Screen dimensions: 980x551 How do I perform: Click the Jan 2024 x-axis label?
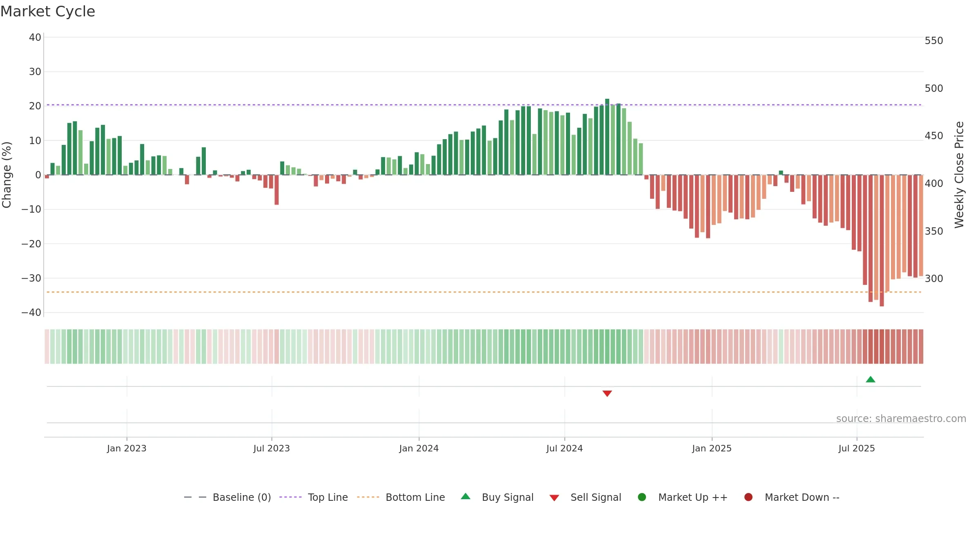pyautogui.click(x=419, y=449)
